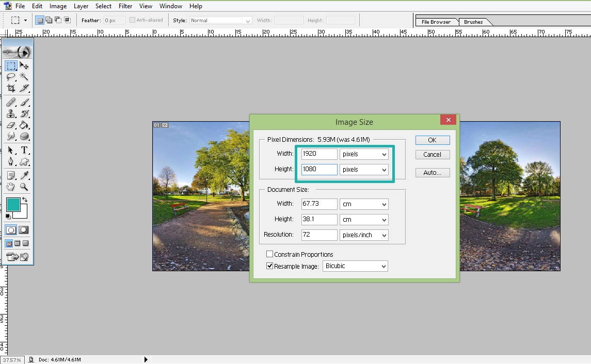Select the Eraser tool
This screenshot has width=591, height=364.
(11, 125)
